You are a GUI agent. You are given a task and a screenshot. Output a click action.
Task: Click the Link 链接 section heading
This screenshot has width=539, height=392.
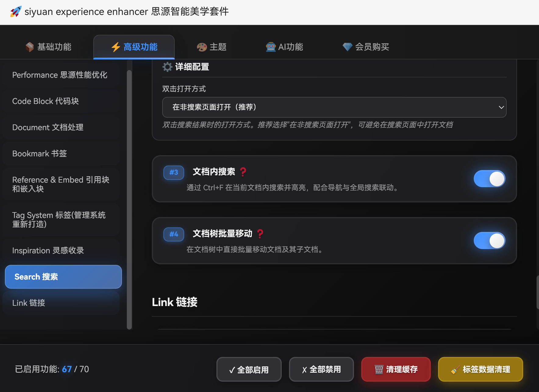click(175, 302)
